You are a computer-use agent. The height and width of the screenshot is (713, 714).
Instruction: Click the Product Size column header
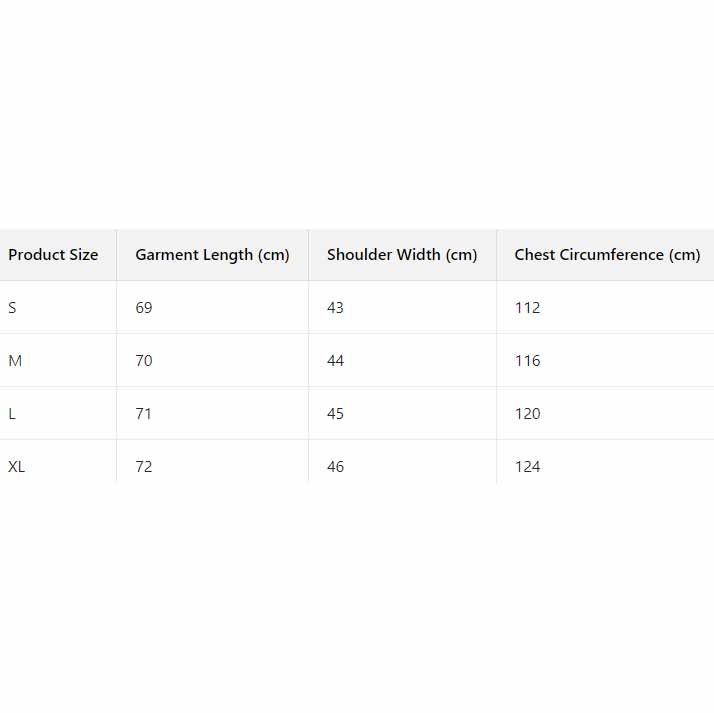click(x=53, y=255)
